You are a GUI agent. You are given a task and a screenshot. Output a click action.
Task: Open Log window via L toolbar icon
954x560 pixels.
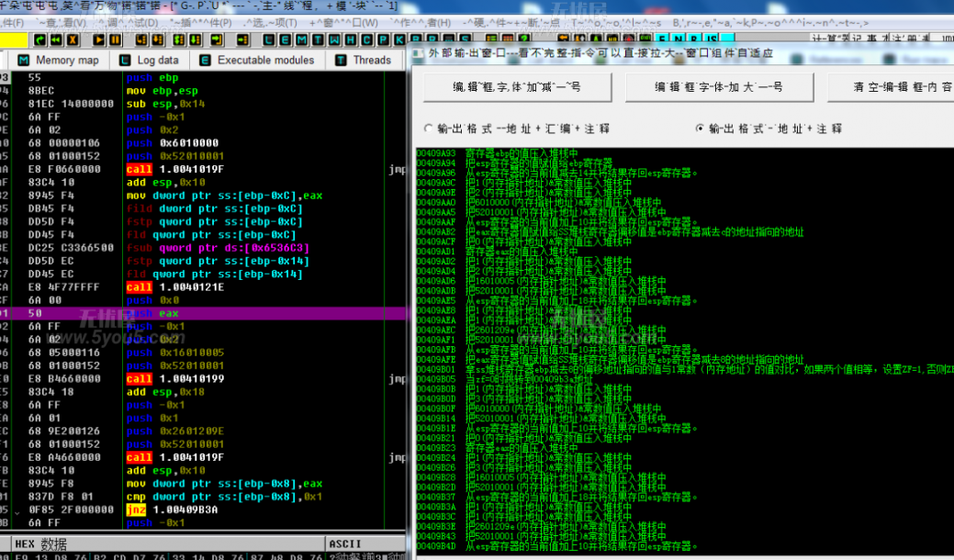pos(269,40)
